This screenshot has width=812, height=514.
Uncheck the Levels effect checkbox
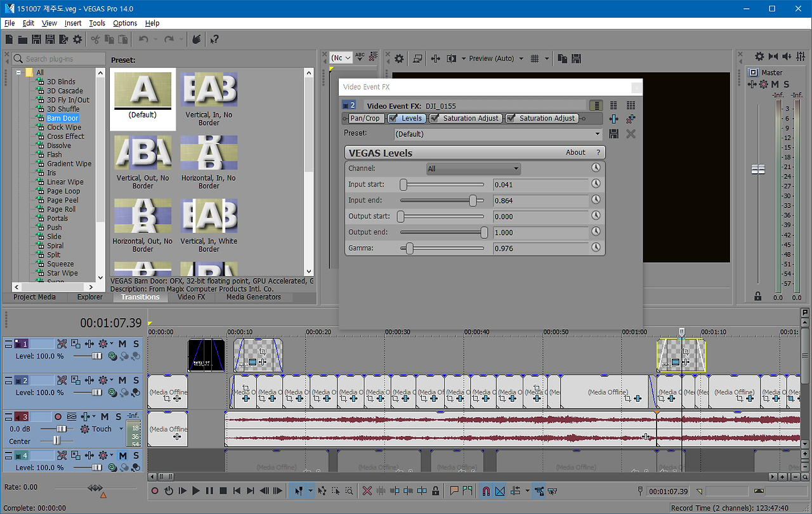(393, 118)
